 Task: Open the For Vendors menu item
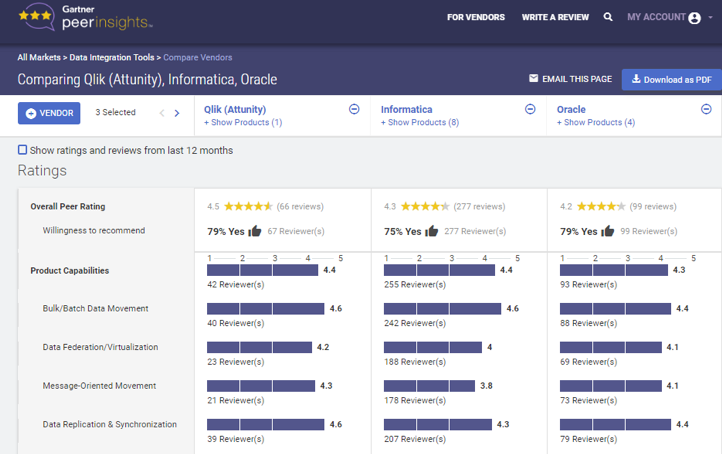475,17
